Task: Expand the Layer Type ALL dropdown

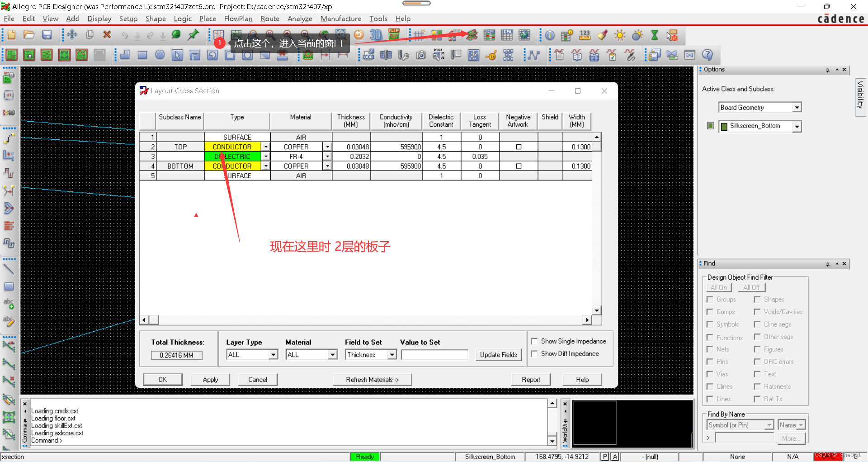Action: 273,355
